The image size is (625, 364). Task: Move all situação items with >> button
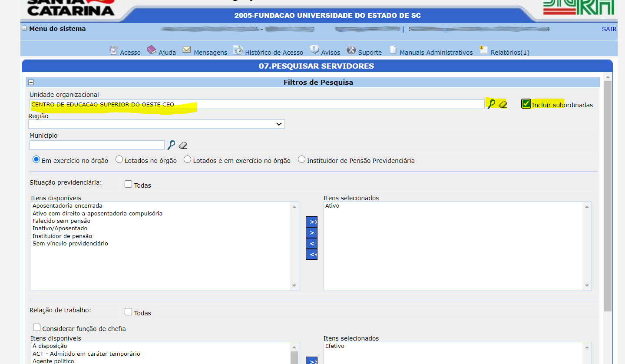312,222
